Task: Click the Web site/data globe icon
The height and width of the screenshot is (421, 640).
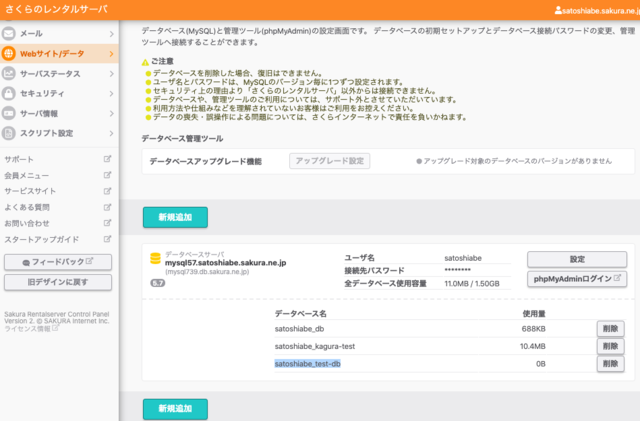Action: click(x=9, y=53)
